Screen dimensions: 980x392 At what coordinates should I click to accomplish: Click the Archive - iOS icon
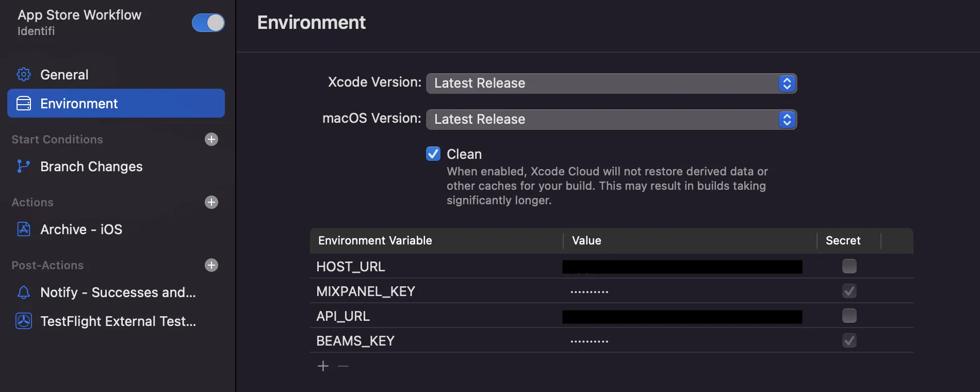24,230
